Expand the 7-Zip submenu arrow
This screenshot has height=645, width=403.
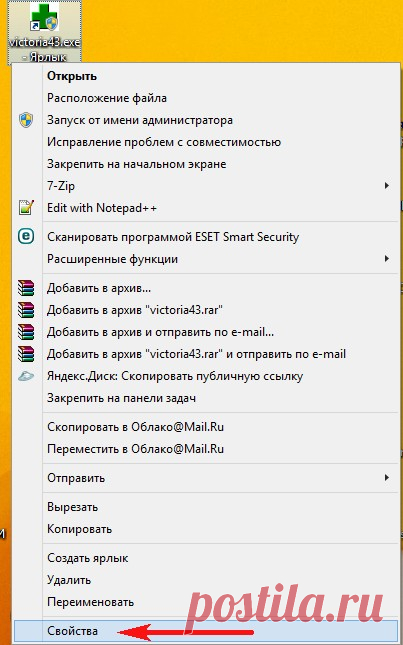pos(387,186)
